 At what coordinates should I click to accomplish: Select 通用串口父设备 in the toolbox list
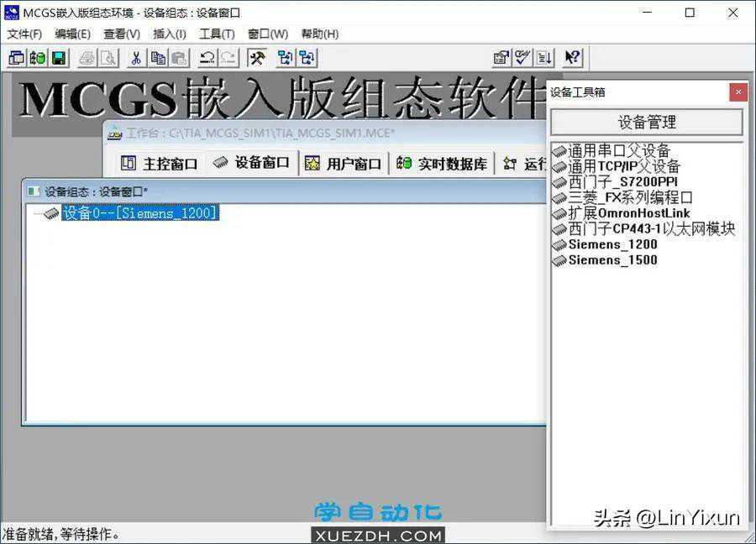619,151
